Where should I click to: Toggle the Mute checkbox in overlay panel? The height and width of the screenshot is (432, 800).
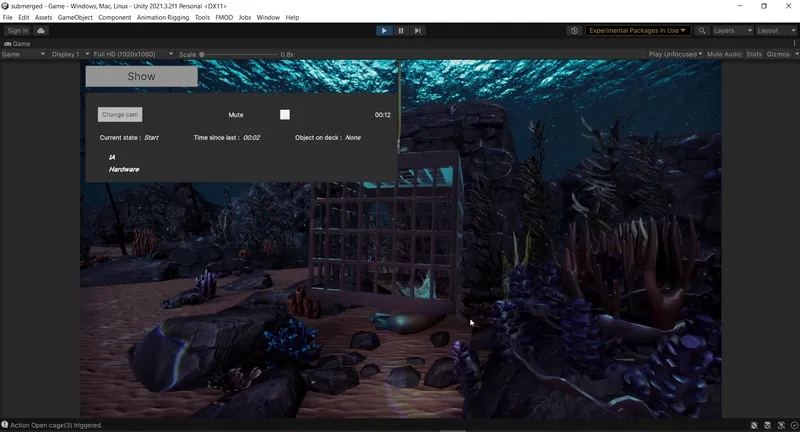point(285,115)
